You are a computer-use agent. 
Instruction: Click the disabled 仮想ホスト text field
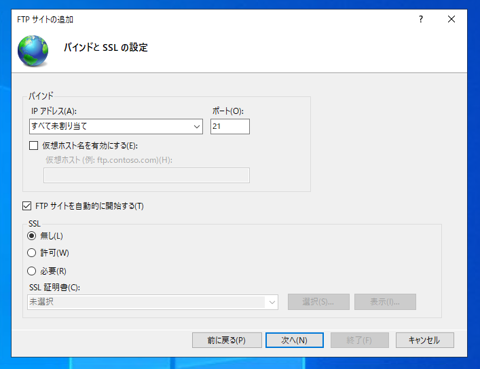point(146,175)
